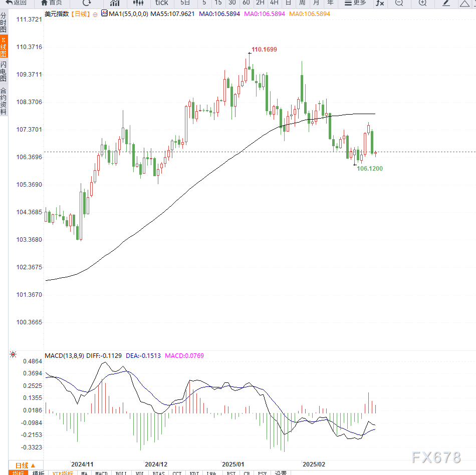Choose the 5 minute interval
This screenshot has width=476, height=475.
point(204,3)
